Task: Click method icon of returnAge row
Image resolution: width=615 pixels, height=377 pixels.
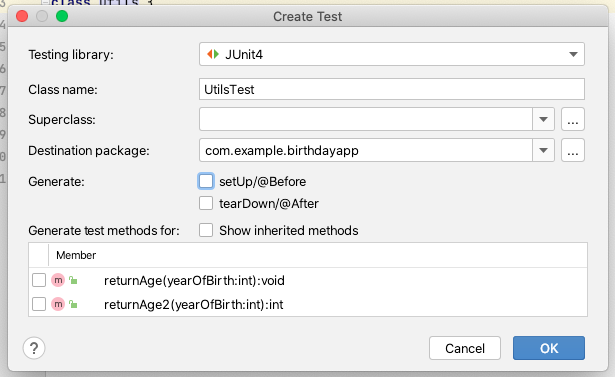Action: coord(58,280)
